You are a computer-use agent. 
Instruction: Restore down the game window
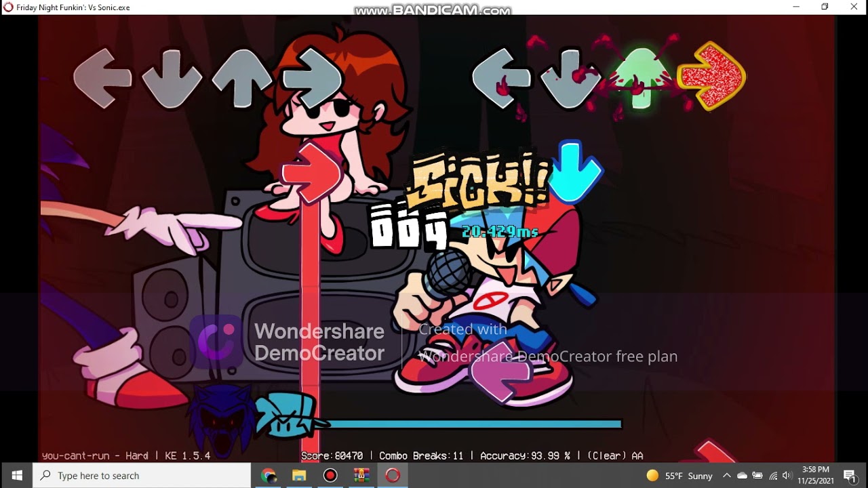pyautogui.click(x=825, y=7)
